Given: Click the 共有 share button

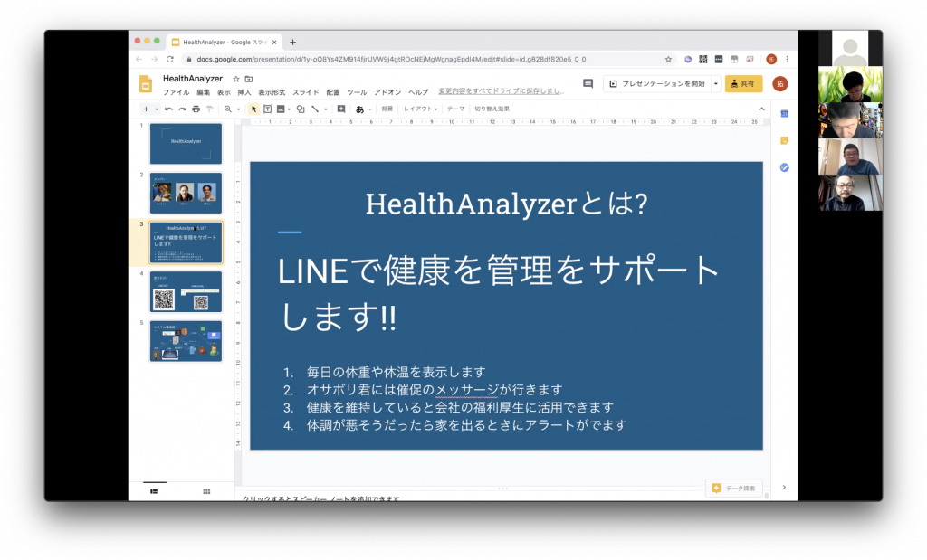Looking at the screenshot, I should tap(743, 84).
